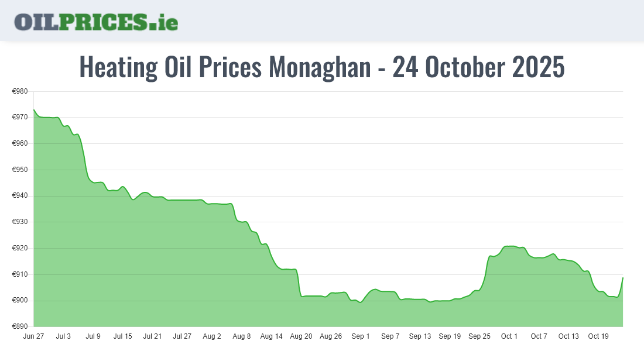
Task: Click the Heating Oil Prices Monaghan heading
Action: 322,67
